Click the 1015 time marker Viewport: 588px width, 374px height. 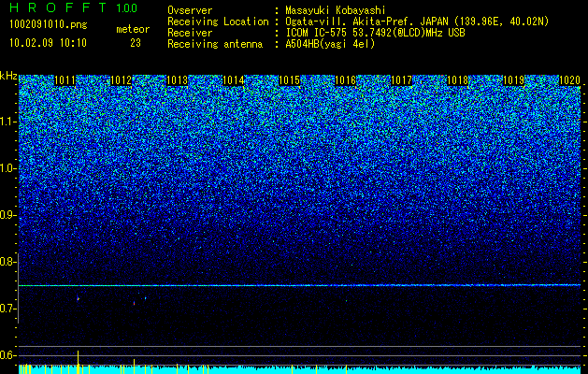pyautogui.click(x=290, y=80)
